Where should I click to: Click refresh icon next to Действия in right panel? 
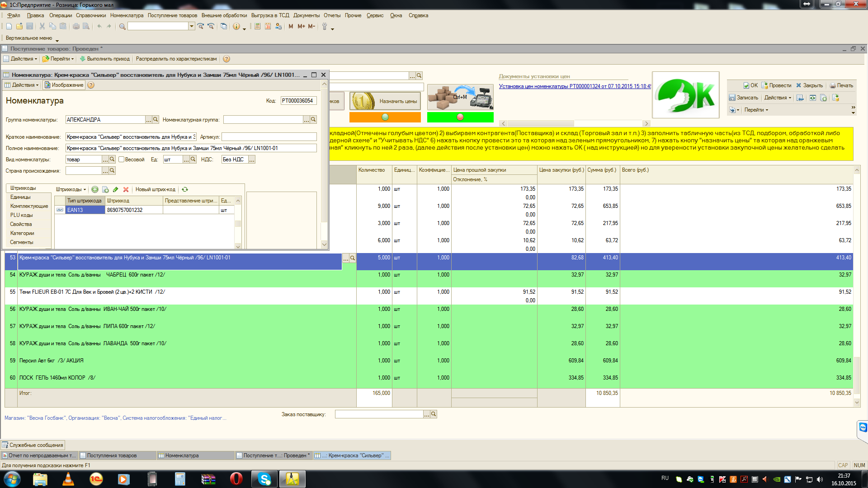pos(812,98)
